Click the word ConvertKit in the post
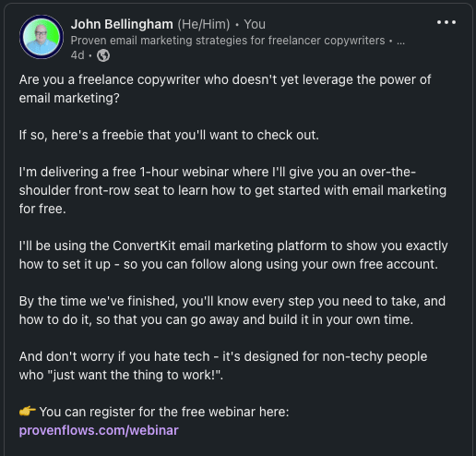The image size is (476, 456). click(144, 246)
